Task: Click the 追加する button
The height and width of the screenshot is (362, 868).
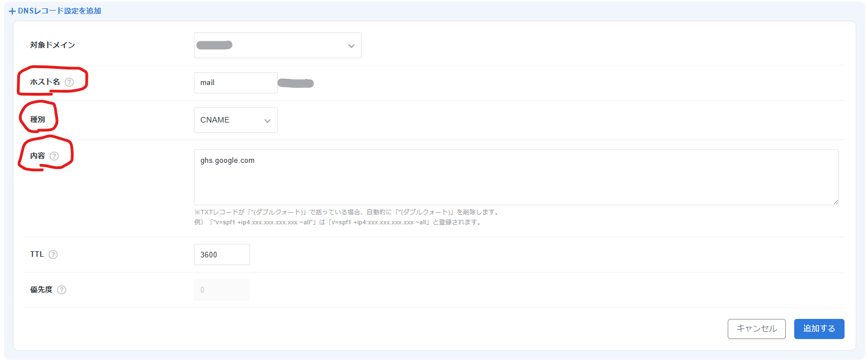Action: tap(819, 329)
